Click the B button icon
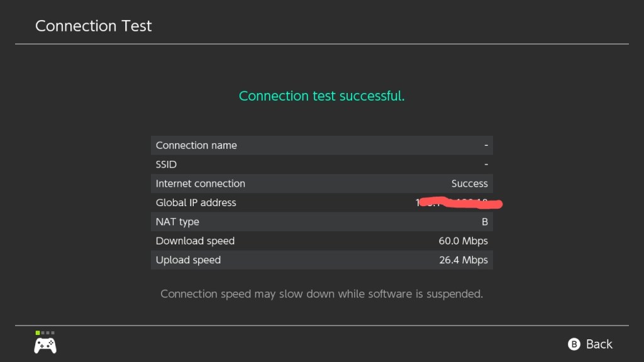The image size is (644, 362). point(574,344)
